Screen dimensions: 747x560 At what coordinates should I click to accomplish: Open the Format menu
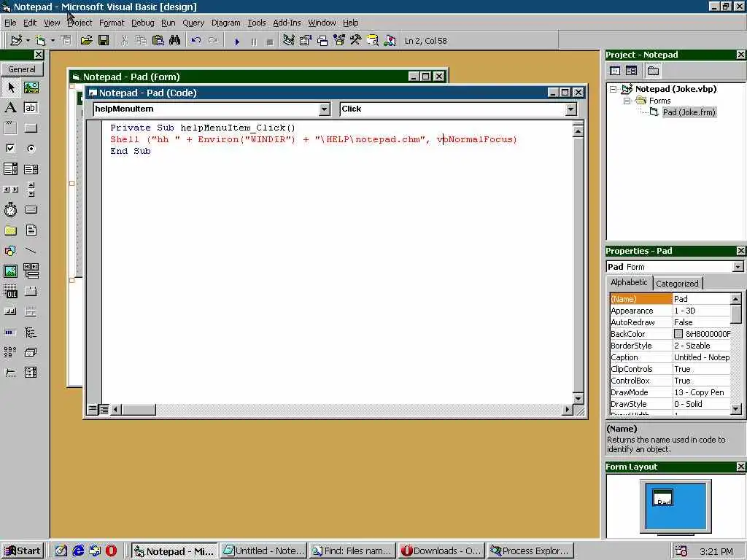coord(112,23)
